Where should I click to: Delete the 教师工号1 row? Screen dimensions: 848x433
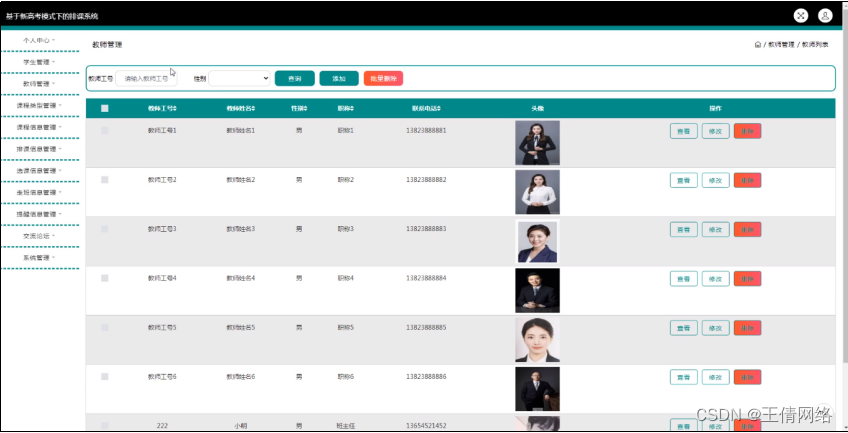(747, 131)
